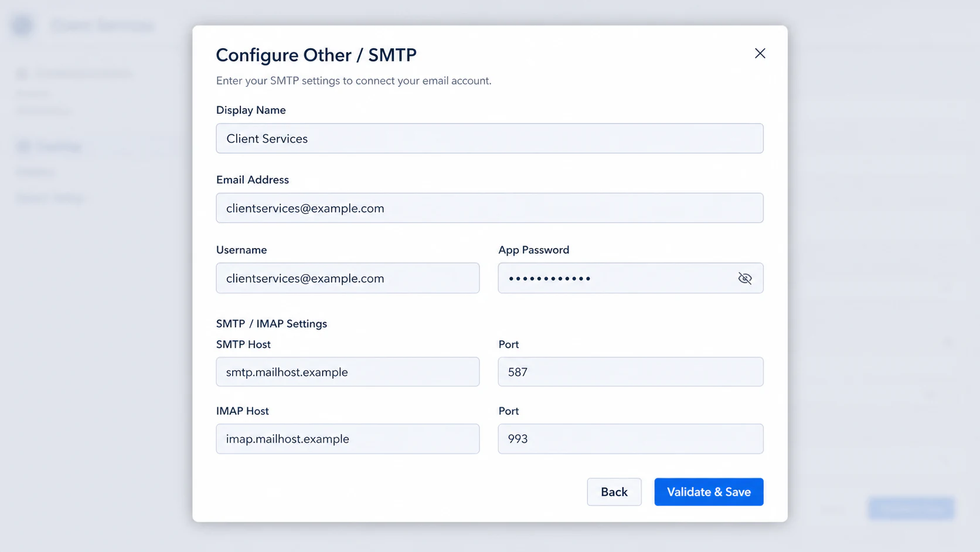Click the "App Password" label text

[x=534, y=250]
